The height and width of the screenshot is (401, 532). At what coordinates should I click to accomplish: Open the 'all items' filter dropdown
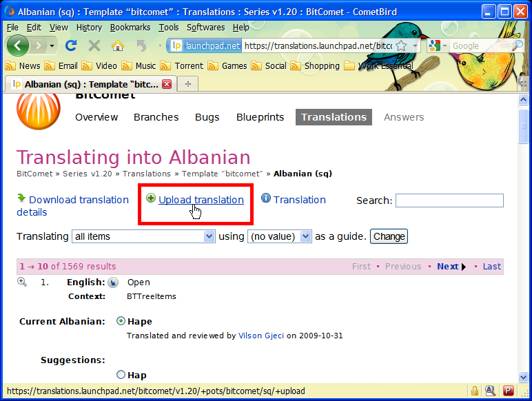pyautogui.click(x=143, y=236)
